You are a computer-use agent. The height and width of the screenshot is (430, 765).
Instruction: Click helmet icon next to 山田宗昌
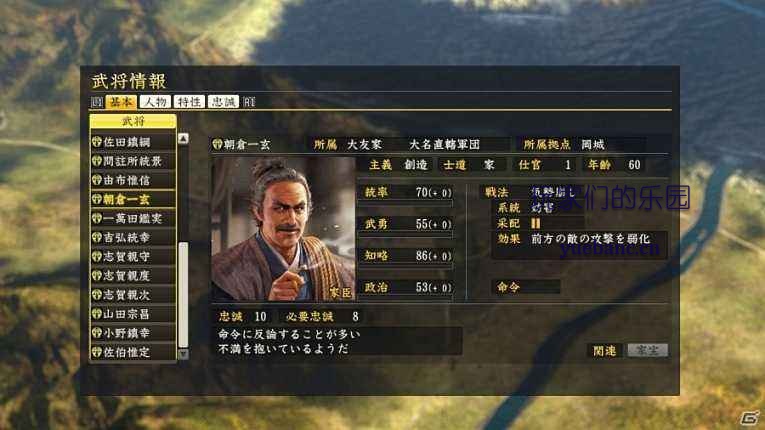tap(97, 314)
